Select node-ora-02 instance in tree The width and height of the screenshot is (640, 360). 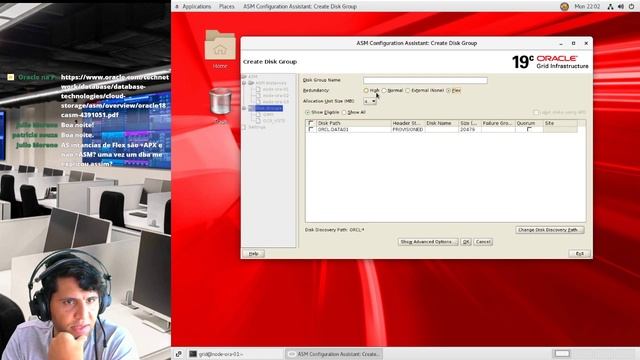pyautogui.click(x=276, y=96)
